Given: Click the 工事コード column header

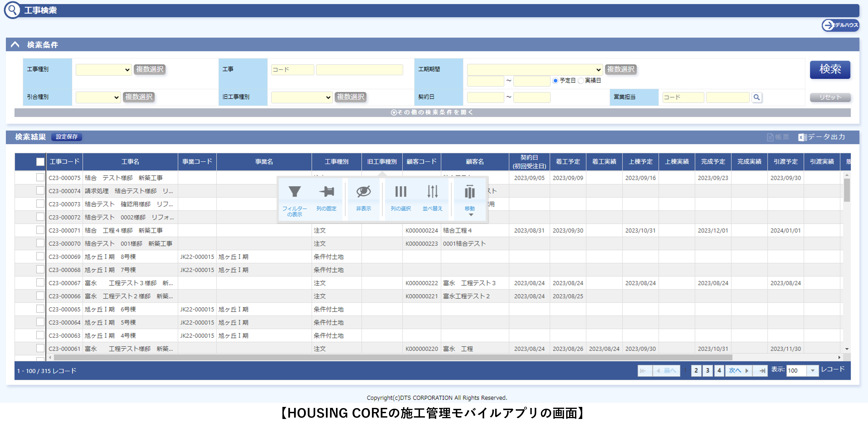Looking at the screenshot, I should pos(64,162).
